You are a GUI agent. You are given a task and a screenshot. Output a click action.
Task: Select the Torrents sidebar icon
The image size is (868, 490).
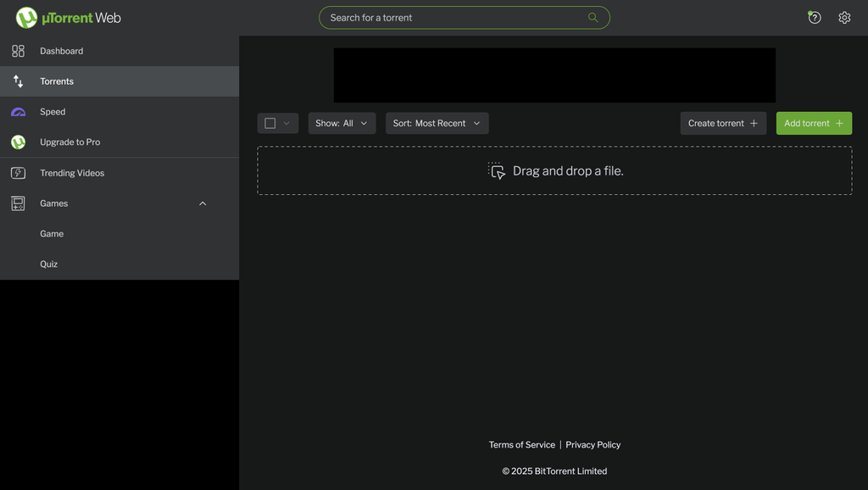coord(18,81)
